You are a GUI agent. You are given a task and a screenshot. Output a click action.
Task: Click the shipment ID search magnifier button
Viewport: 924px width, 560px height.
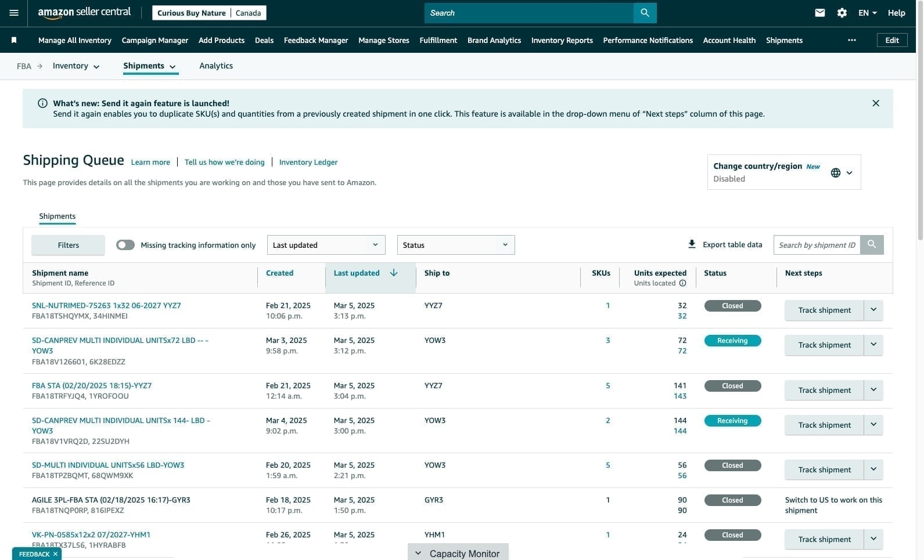click(872, 245)
